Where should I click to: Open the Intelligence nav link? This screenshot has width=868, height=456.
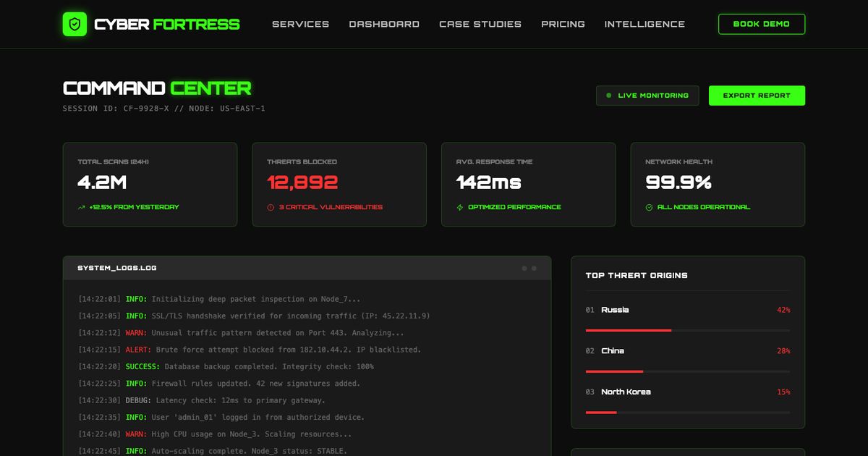[644, 24]
